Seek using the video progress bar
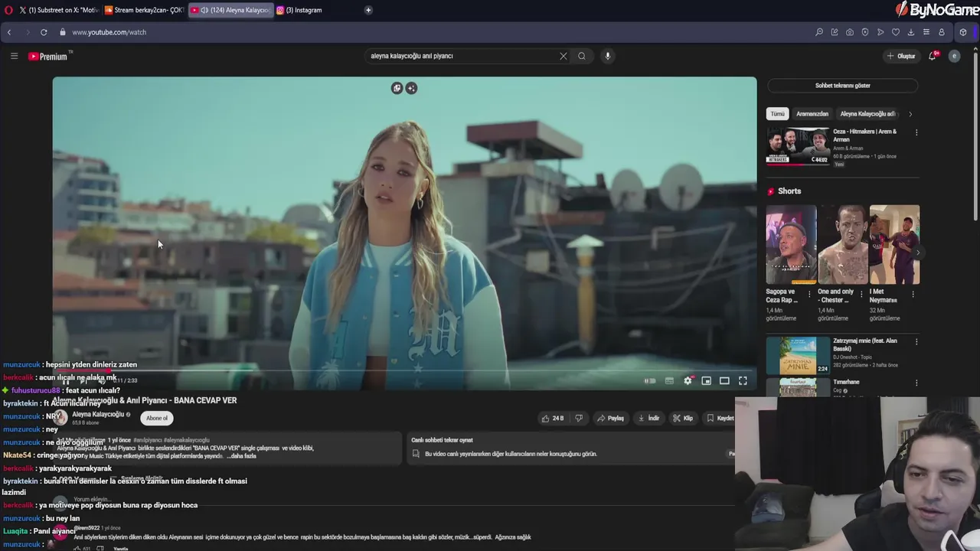This screenshot has height=551, width=980. click(404, 370)
